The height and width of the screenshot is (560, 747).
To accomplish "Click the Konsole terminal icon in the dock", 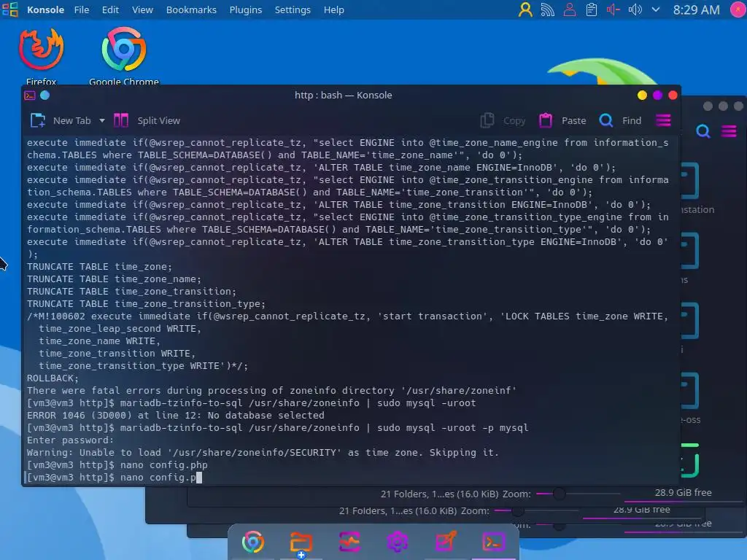I will click(494, 542).
